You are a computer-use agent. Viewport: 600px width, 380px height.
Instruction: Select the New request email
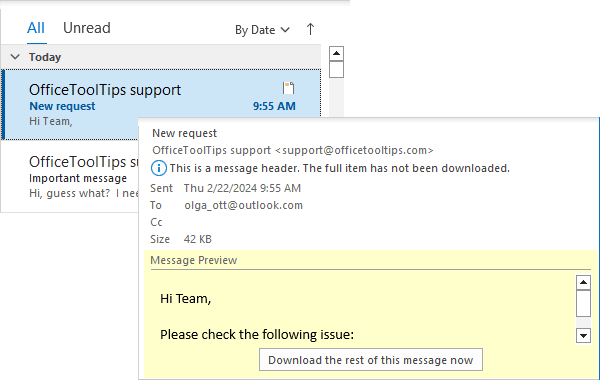point(161,104)
